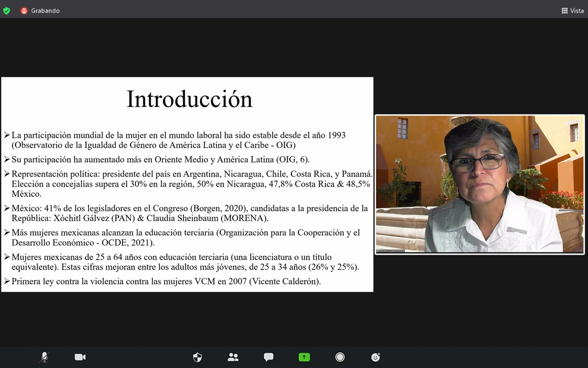Screen dimensions: 588x368
Task: Select the speaker video thumbnail
Action: tap(479, 184)
